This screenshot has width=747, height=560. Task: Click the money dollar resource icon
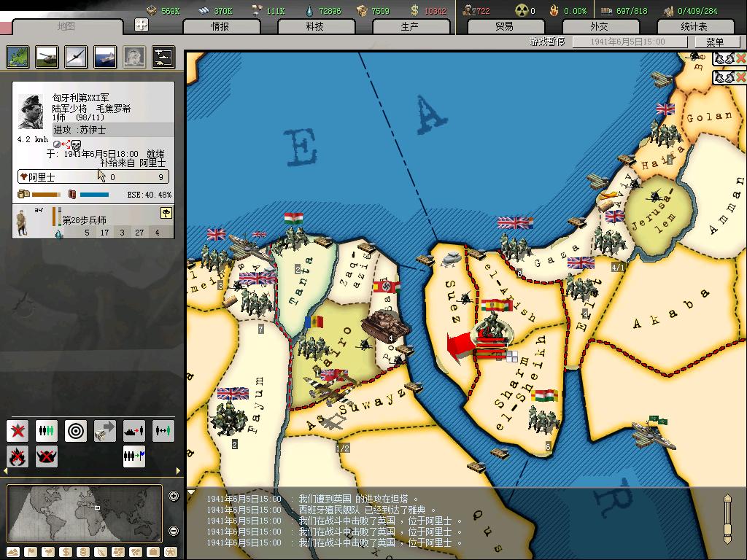coord(414,10)
